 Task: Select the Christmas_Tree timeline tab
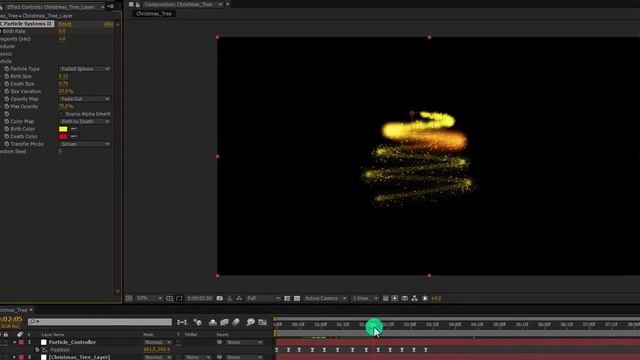14,310
